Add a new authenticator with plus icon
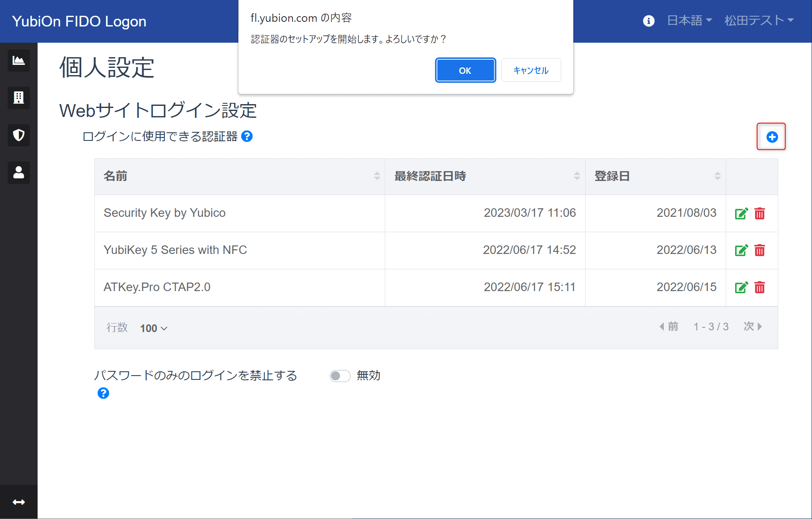 click(771, 137)
